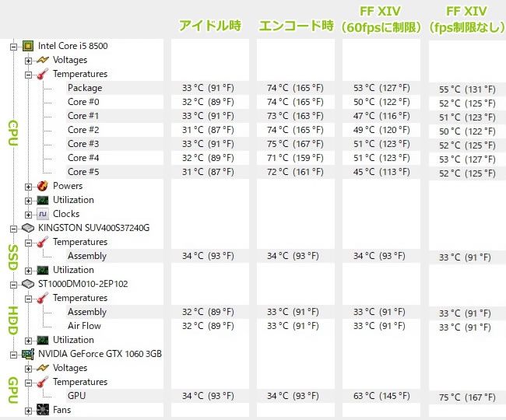506x420 pixels.
Task: Expand the ST1000DM010 Utilization node
Action: coord(28,341)
